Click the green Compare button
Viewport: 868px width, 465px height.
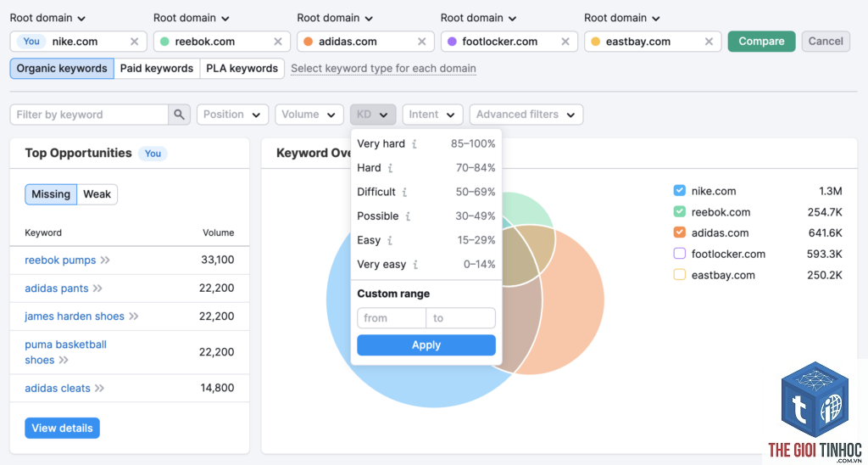(761, 42)
